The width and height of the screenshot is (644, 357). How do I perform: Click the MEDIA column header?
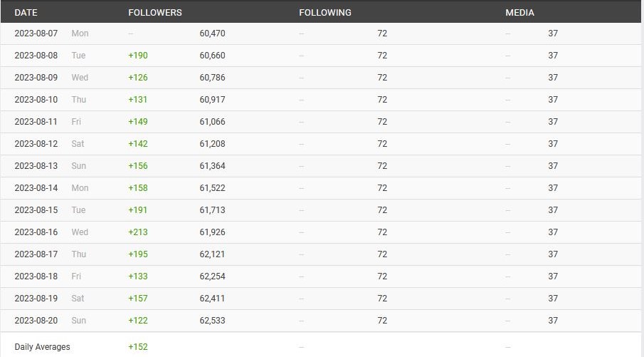pyautogui.click(x=519, y=13)
